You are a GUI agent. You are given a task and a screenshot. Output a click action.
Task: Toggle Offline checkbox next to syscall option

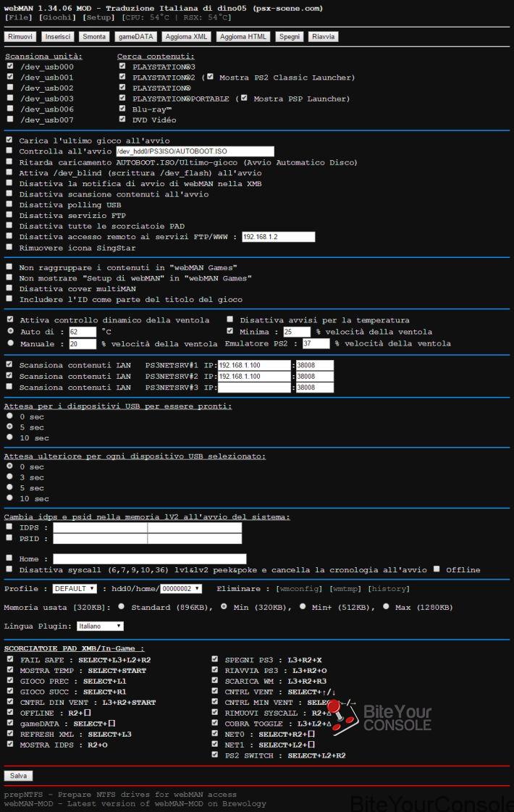click(x=437, y=569)
